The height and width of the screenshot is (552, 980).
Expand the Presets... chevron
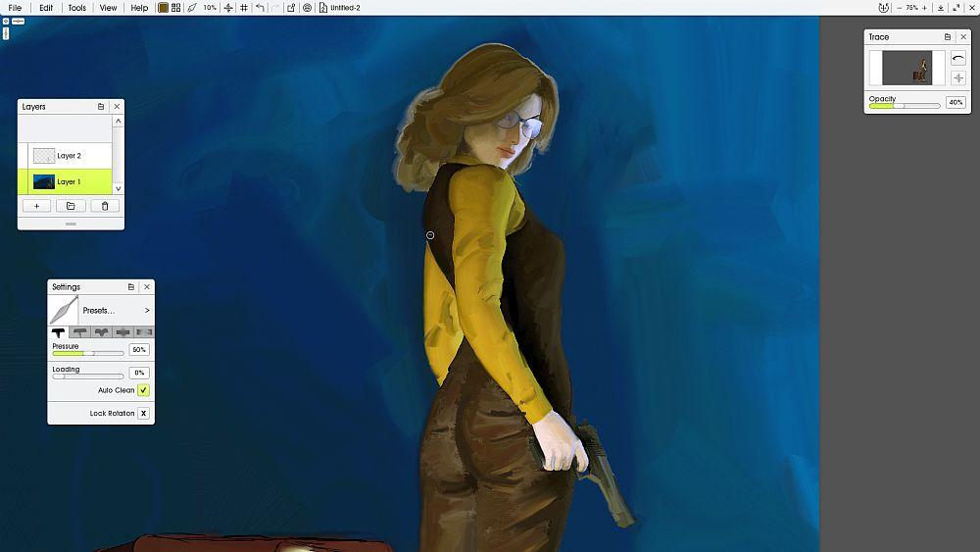[147, 311]
